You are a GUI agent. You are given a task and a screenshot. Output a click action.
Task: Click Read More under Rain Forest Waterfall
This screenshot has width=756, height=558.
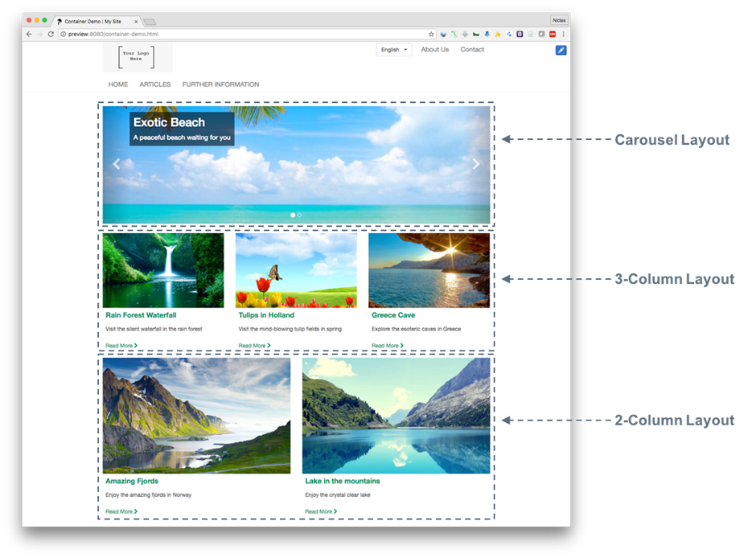coord(121,346)
